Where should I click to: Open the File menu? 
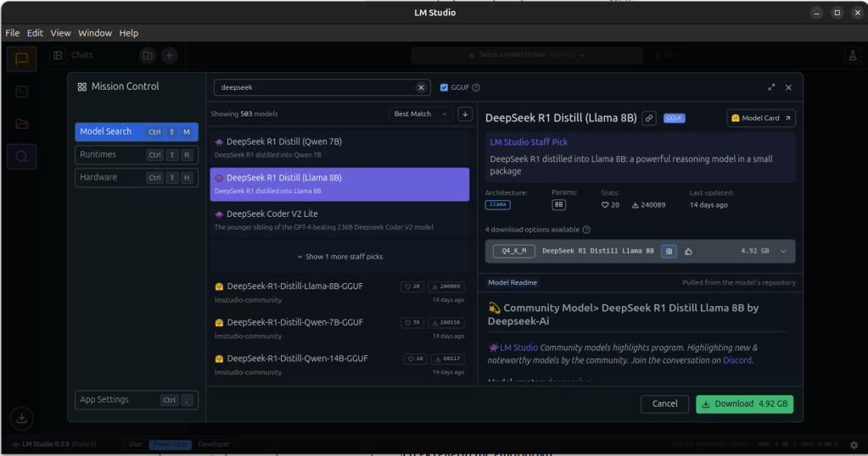(x=12, y=33)
